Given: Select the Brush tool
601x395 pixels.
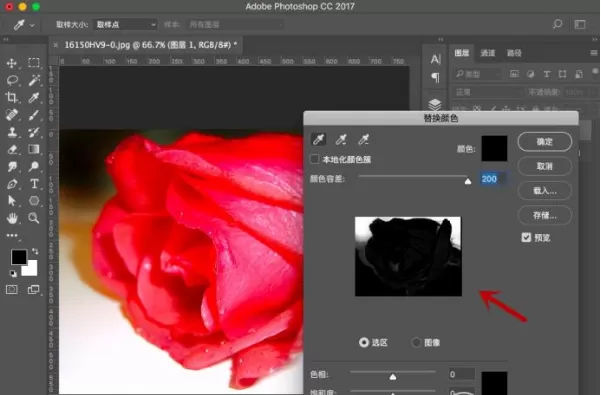Looking at the screenshot, I should (x=34, y=115).
